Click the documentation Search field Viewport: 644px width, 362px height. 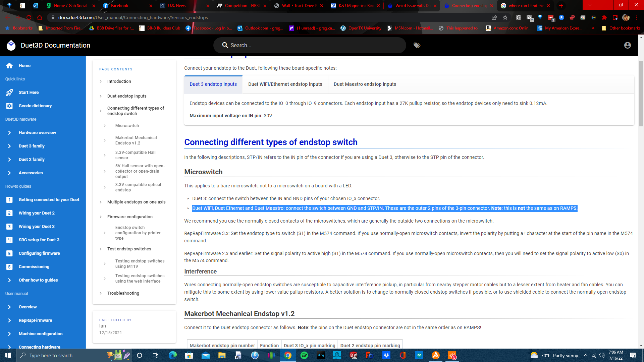point(309,45)
